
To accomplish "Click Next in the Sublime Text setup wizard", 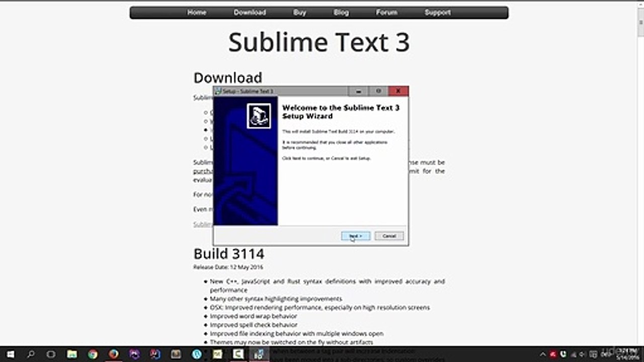I will (356, 236).
